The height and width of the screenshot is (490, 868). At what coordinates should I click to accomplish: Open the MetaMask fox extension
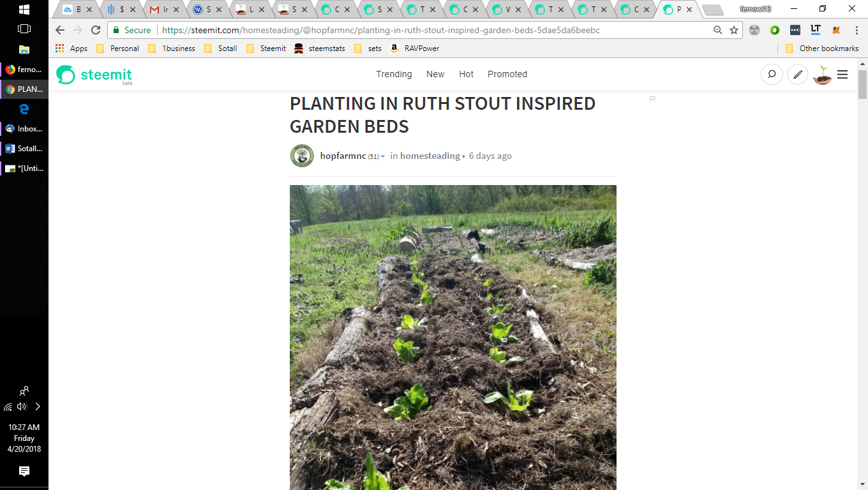pyautogui.click(x=836, y=30)
